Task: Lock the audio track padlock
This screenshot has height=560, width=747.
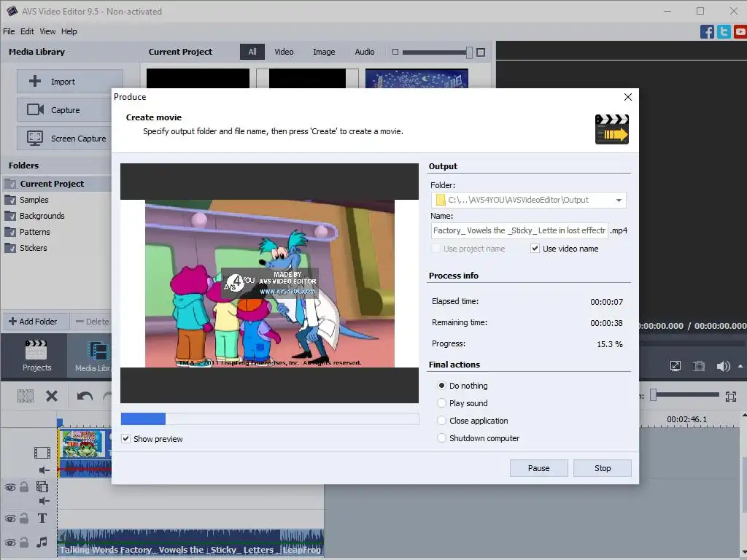Action: 24,542
